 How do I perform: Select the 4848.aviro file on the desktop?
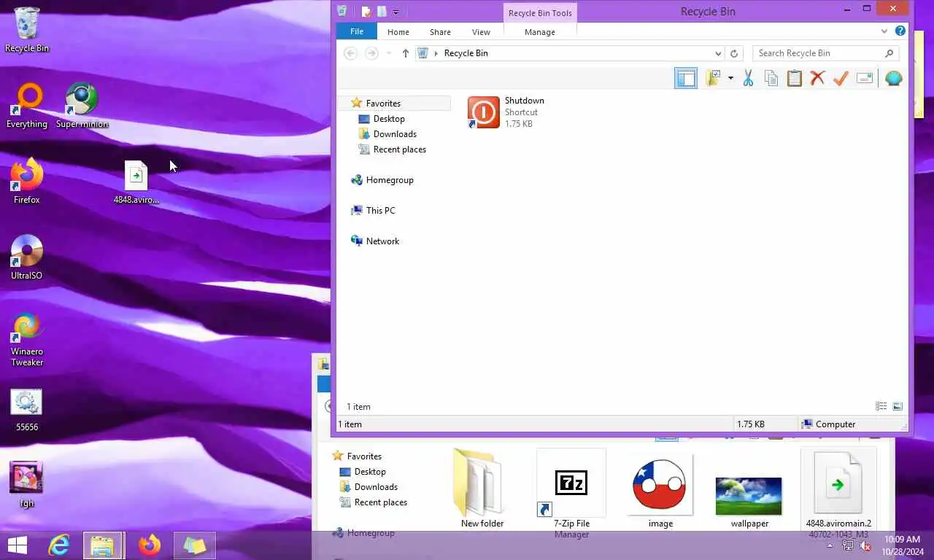click(x=136, y=182)
